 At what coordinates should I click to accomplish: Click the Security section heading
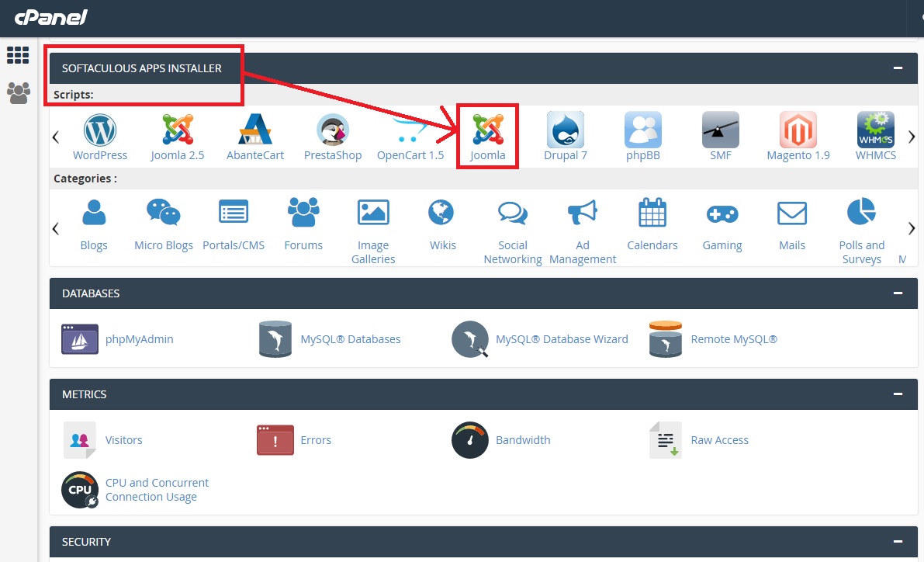(x=86, y=541)
